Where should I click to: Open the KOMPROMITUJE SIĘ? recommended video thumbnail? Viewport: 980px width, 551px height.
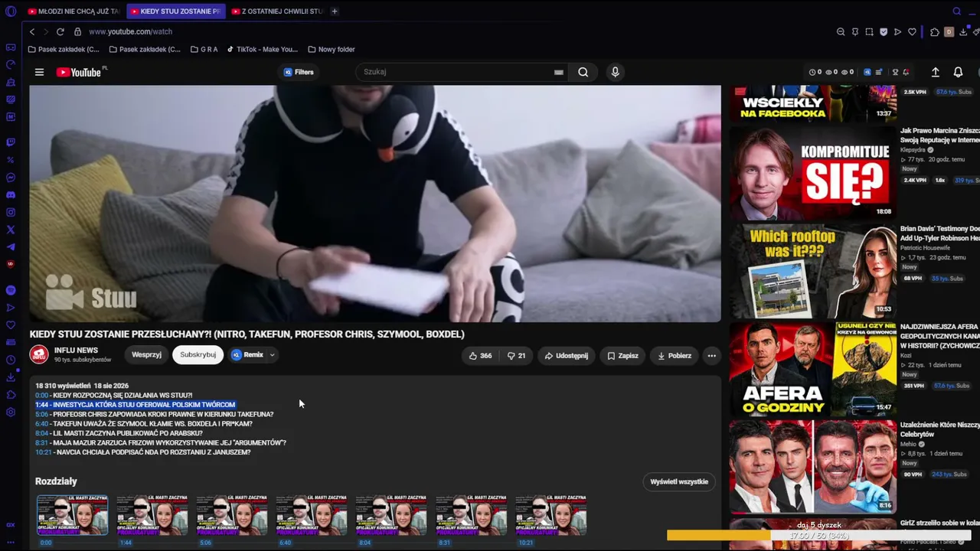(812, 173)
